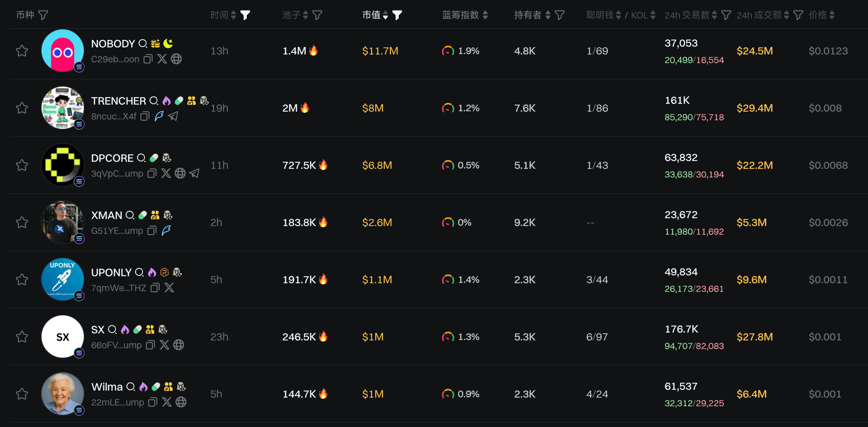Star the NOBODY token as favorite
The image size is (868, 427).
point(22,51)
